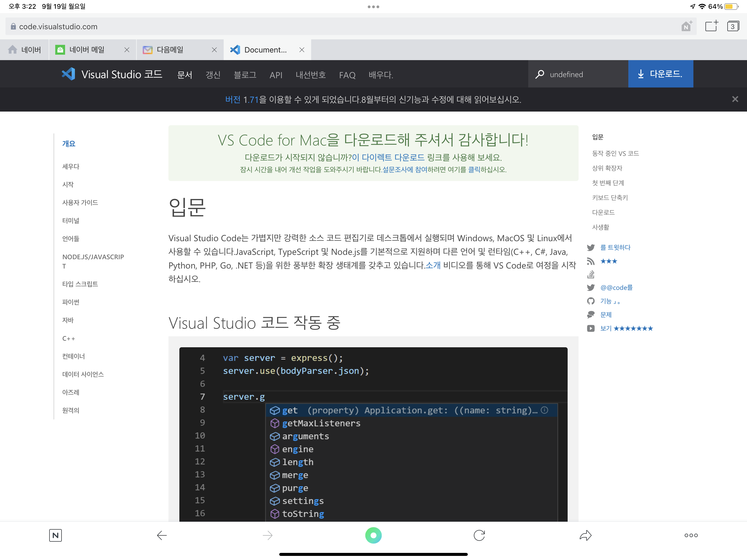Click the Stack Overflow icon
747x560 pixels.
click(591, 274)
